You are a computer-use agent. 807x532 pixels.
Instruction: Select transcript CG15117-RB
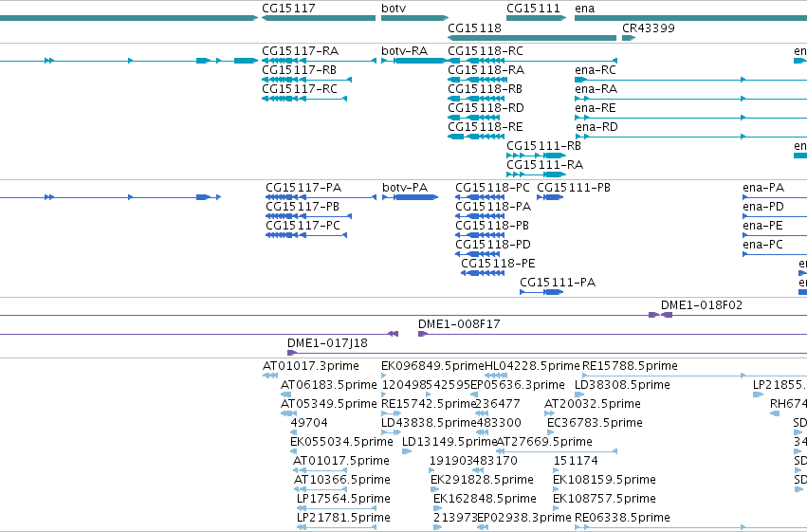pyautogui.click(x=306, y=80)
